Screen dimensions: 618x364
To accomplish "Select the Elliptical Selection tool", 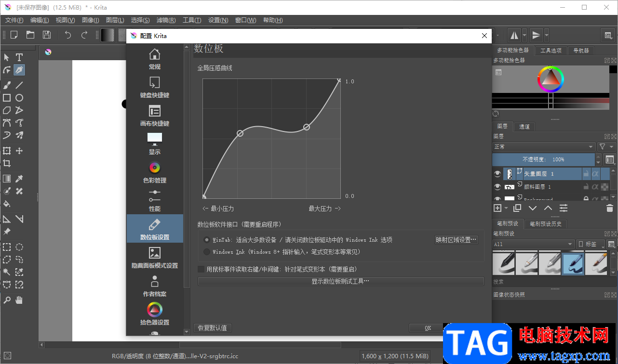I will (19, 247).
